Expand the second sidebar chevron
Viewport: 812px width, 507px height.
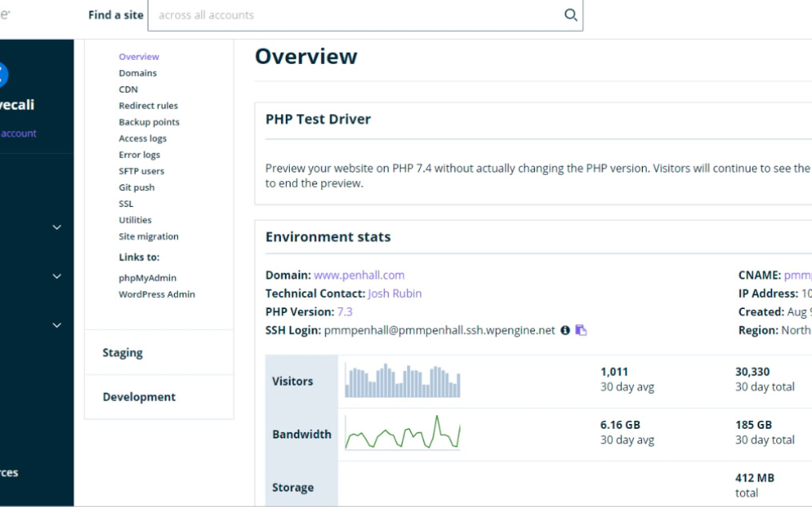[57, 276]
